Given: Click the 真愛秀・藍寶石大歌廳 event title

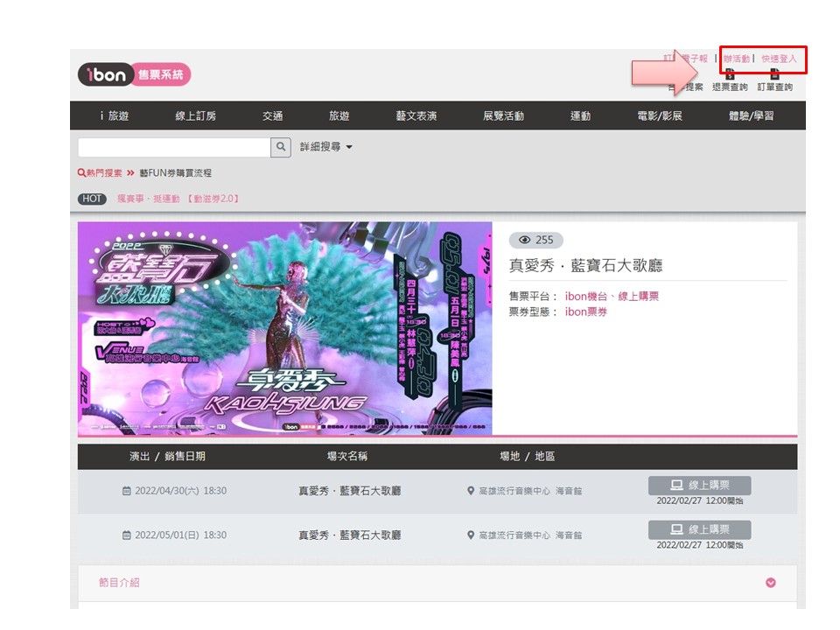Looking at the screenshot, I should point(585,265).
